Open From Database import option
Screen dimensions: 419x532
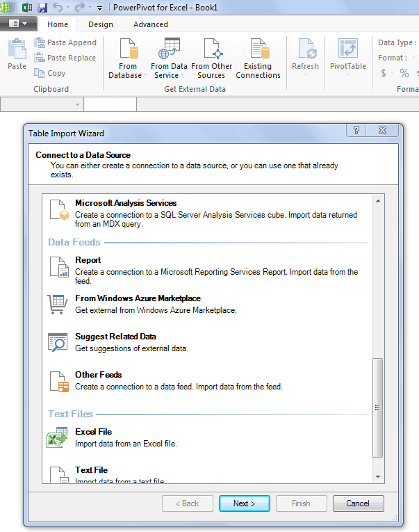(x=128, y=58)
